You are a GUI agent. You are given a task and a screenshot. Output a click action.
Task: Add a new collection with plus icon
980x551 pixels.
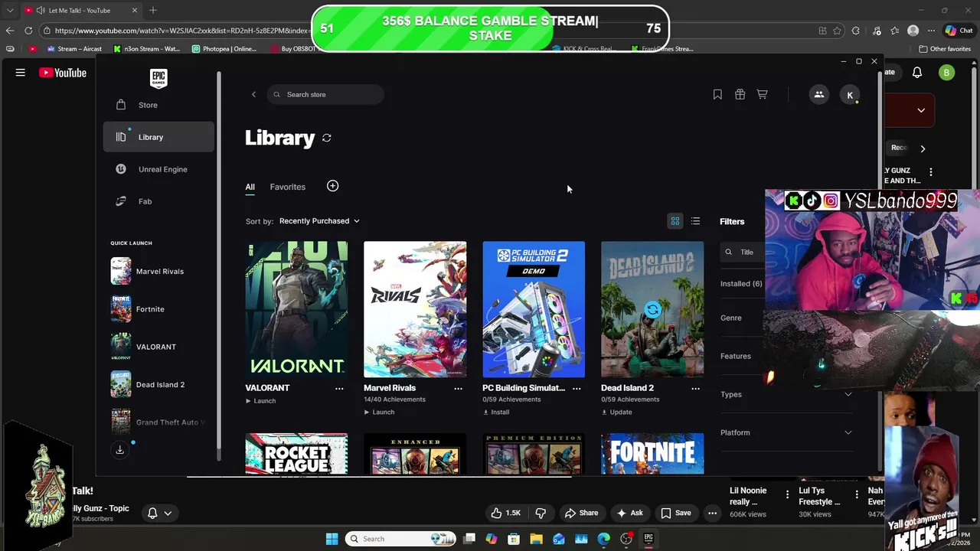(x=332, y=186)
